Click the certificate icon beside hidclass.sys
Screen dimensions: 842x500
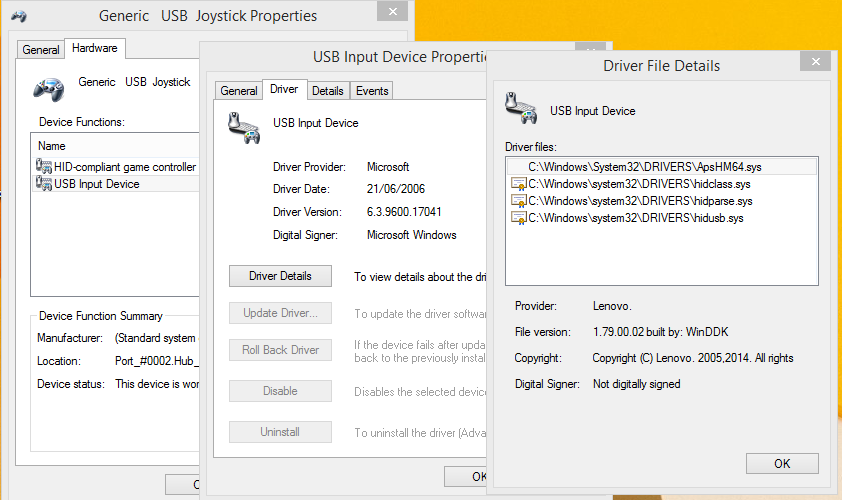(519, 184)
